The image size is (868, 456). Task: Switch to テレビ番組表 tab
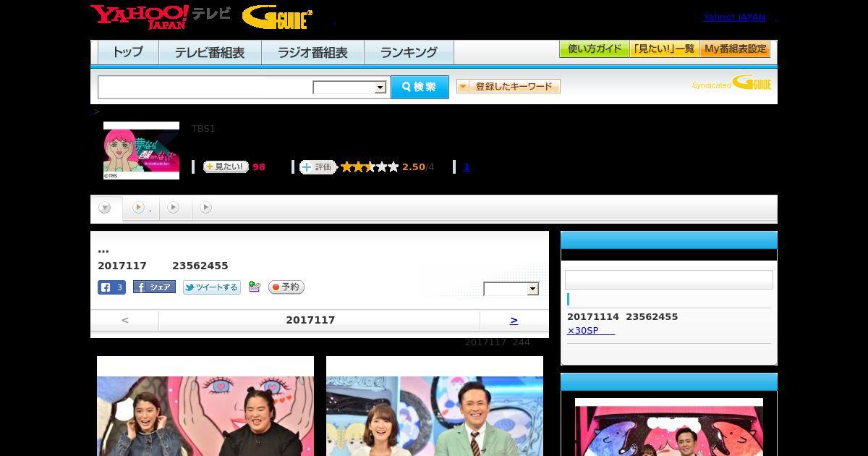(210, 52)
